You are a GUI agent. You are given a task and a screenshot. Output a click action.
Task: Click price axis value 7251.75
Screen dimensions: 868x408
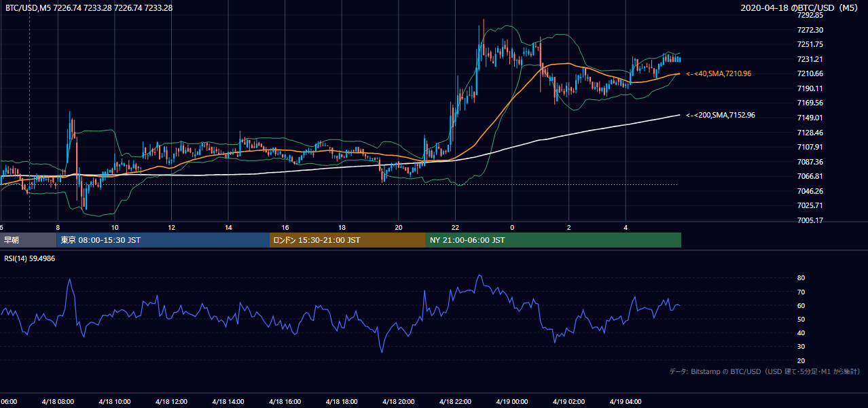(810, 44)
